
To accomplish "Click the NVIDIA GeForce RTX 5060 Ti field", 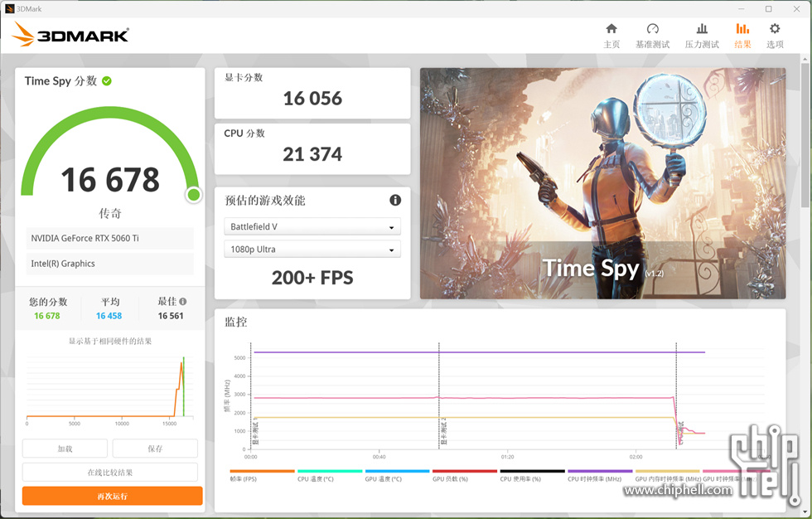I will coord(109,238).
